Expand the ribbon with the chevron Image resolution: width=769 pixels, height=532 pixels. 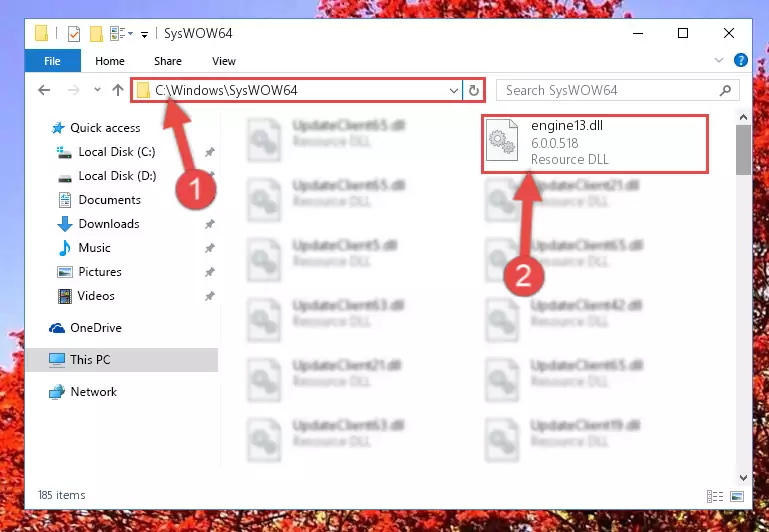pos(719,60)
